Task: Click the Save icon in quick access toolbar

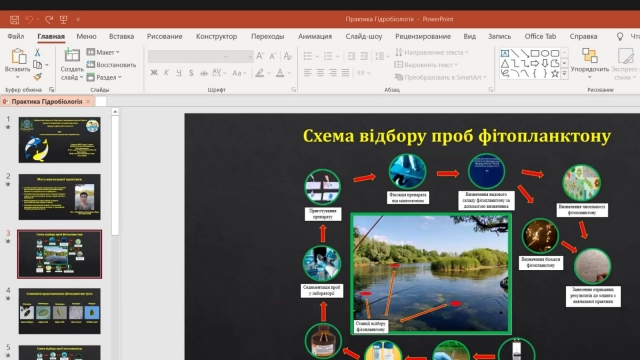Action: [x=14, y=19]
